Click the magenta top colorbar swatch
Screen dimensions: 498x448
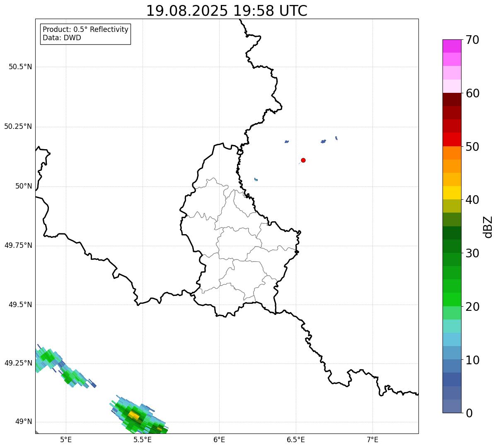tap(452, 46)
